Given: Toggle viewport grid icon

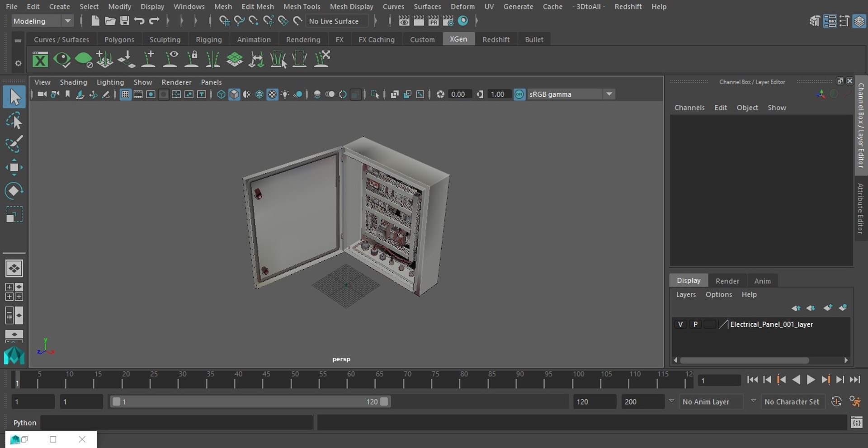Looking at the screenshot, I should tap(125, 94).
